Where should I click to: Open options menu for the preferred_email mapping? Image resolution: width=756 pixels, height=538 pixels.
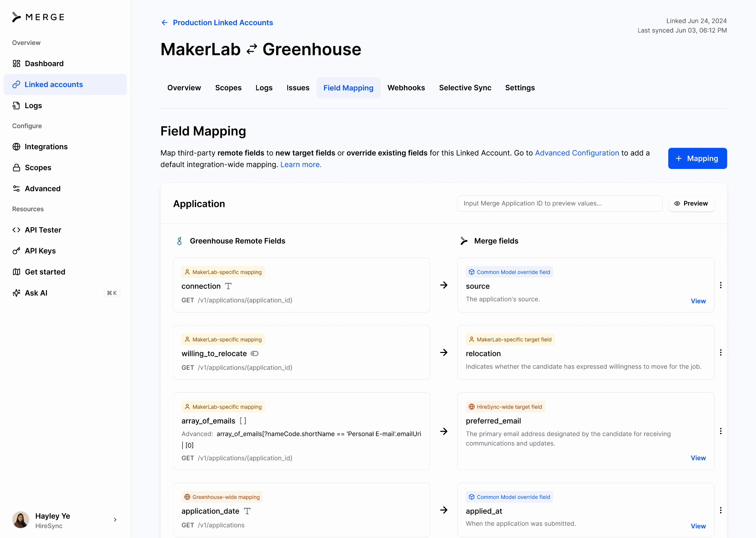tap(721, 431)
